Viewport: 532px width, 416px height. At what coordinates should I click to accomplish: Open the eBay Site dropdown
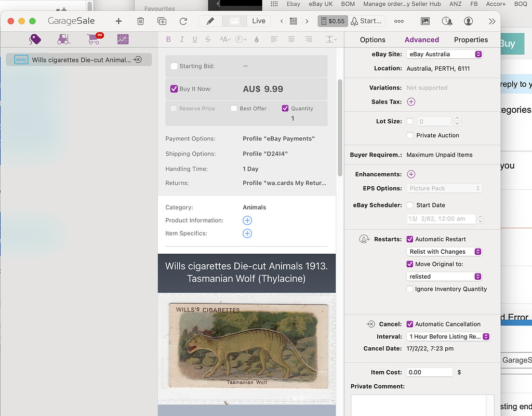point(445,54)
